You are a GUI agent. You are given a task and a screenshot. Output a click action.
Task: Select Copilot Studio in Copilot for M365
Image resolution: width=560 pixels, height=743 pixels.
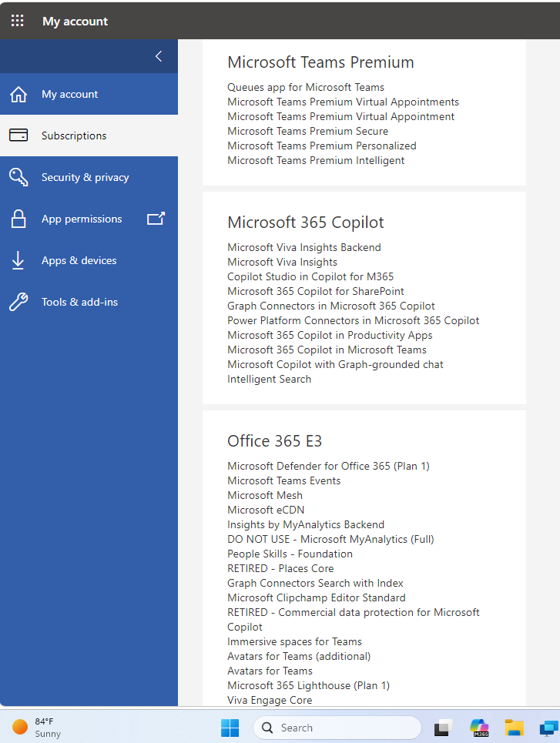310,276
